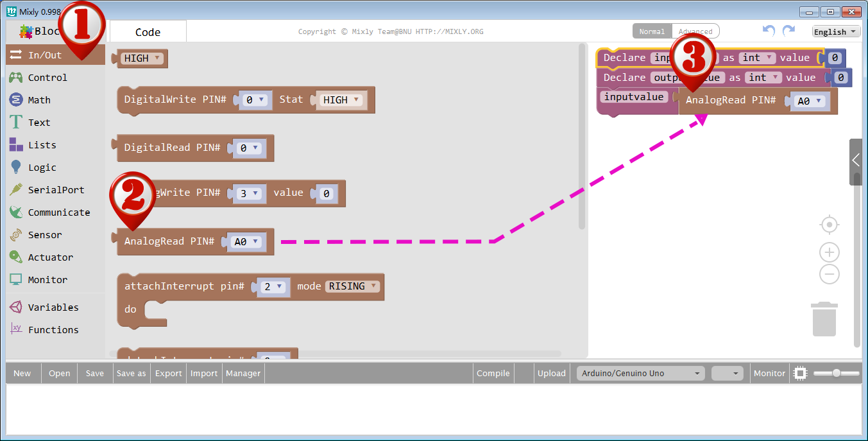This screenshot has width=868, height=441.
Task: Open the Variables category icon
Action: pyautogui.click(x=16, y=307)
